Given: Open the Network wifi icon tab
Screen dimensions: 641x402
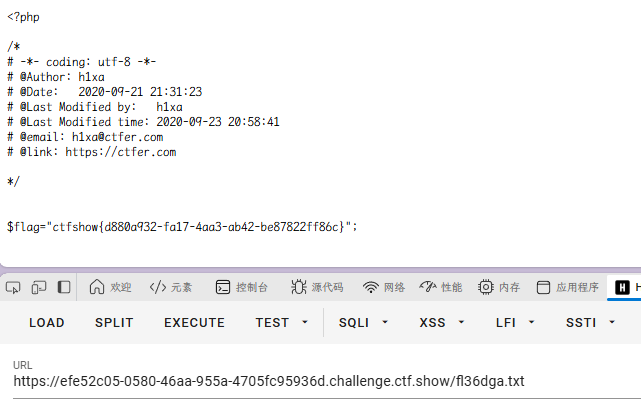Looking at the screenshot, I should pyautogui.click(x=384, y=287).
